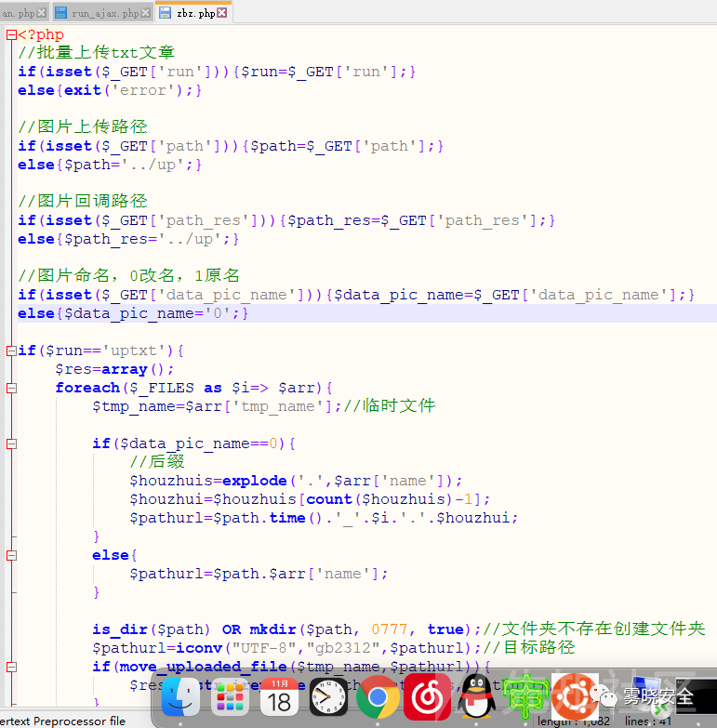Viewport: 717px width, 728px height.
Task: Click the line else{$path='../up';}
Action: 110,165
